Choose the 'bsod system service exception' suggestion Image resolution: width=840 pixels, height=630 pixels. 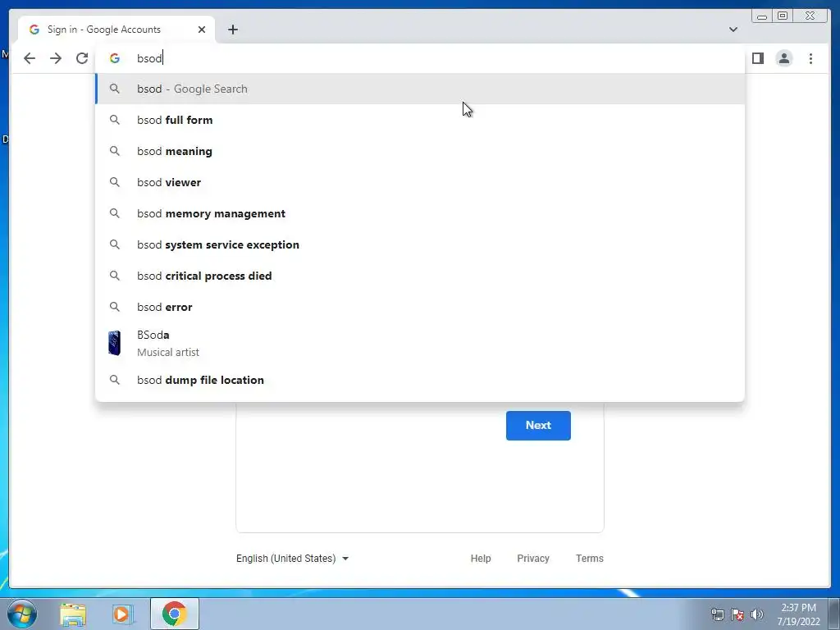(x=420, y=244)
